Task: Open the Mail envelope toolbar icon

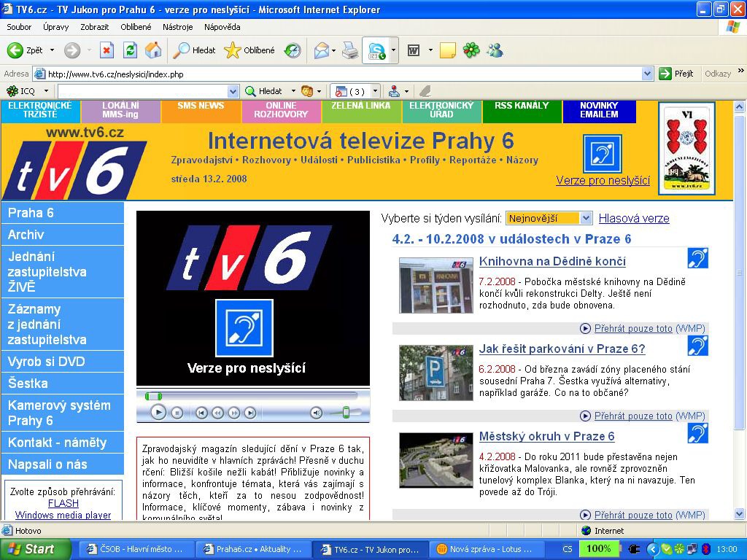Action: (x=322, y=50)
